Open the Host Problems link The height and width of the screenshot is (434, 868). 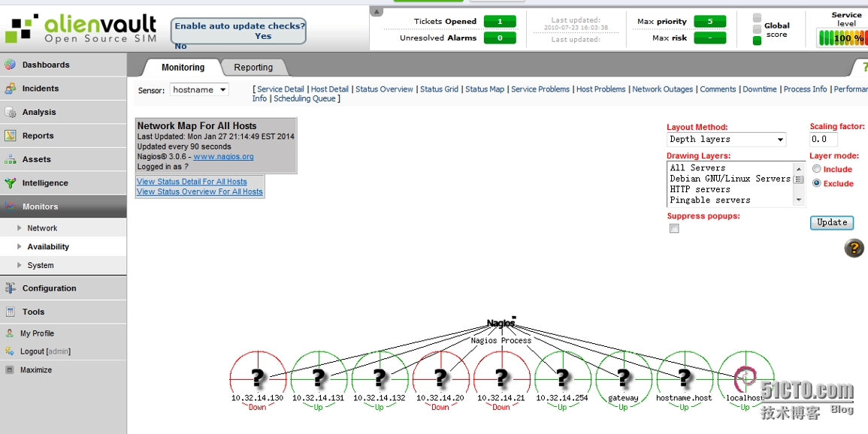[x=600, y=89]
